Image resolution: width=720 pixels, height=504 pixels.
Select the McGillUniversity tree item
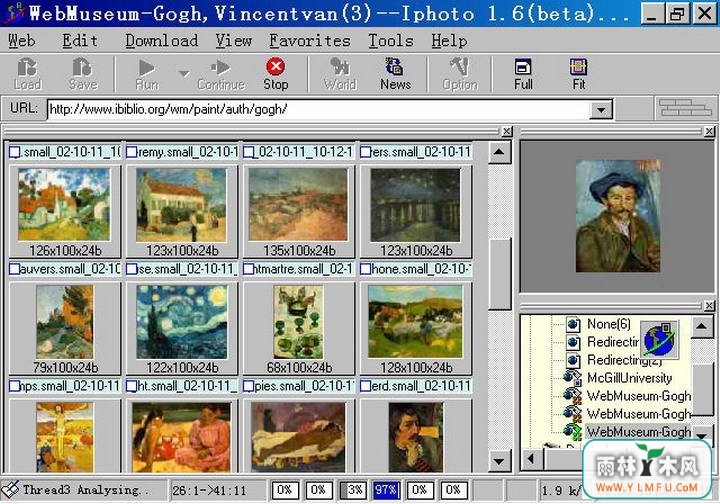(630, 378)
